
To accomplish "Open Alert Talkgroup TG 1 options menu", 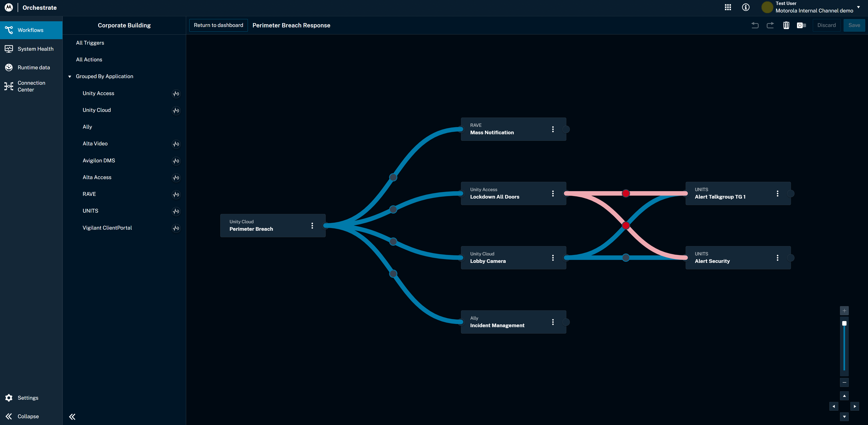I will click(x=777, y=194).
